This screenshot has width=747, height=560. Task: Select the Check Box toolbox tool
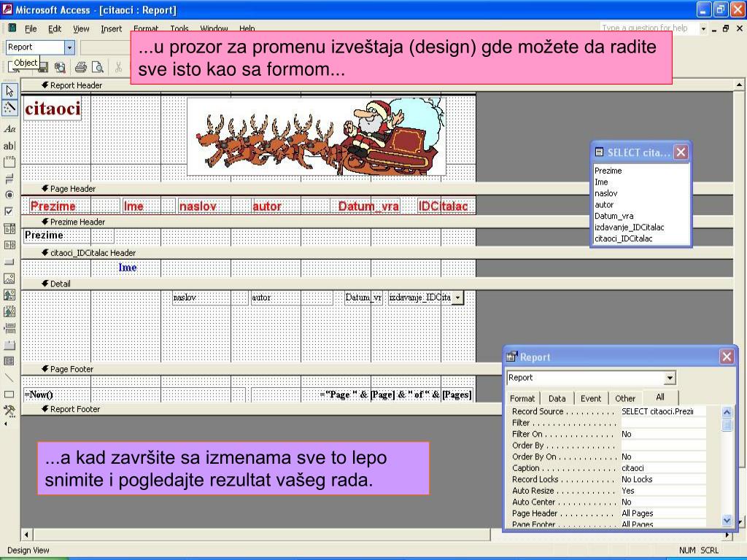(x=9, y=211)
